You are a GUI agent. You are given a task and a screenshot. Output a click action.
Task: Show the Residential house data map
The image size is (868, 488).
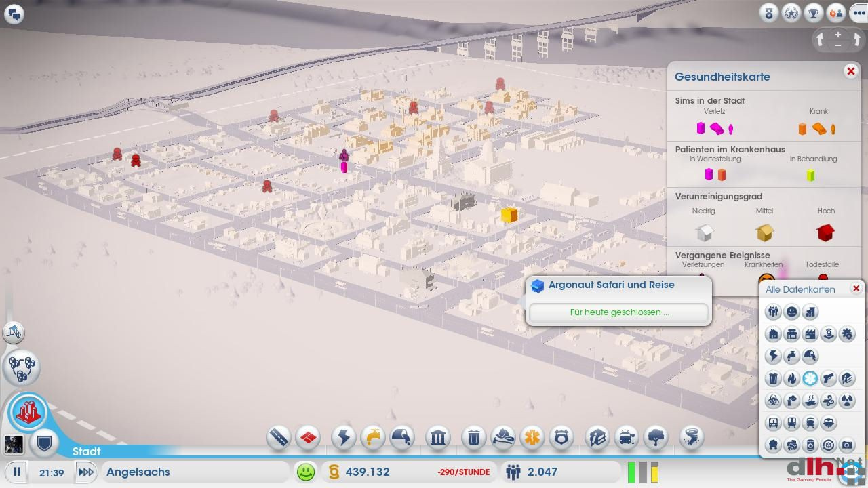pos(773,334)
